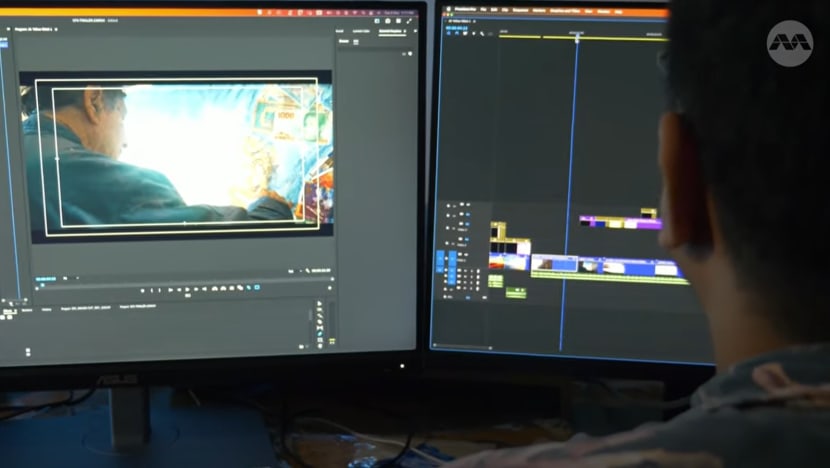Open the playback resolution dropdown
Screen dimensions: 830x468
coord(293,270)
